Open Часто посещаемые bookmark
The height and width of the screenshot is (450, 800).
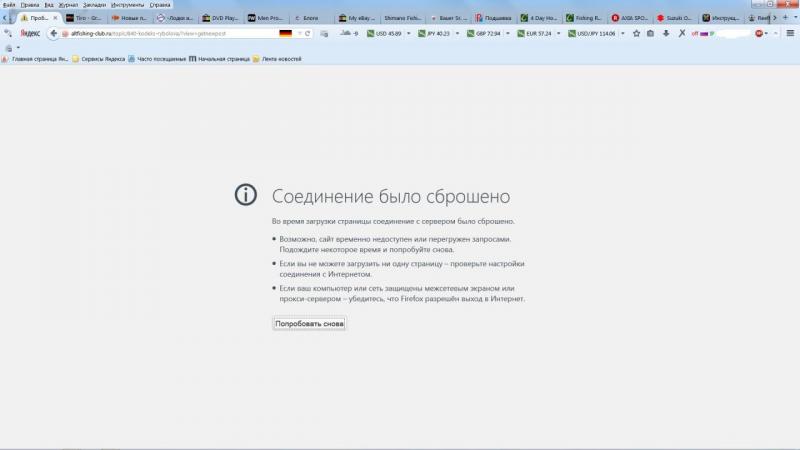157,59
